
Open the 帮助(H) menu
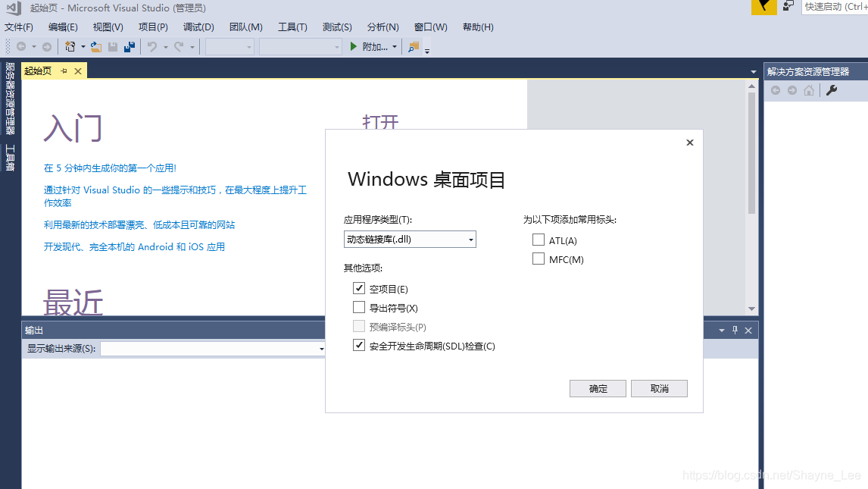point(478,27)
